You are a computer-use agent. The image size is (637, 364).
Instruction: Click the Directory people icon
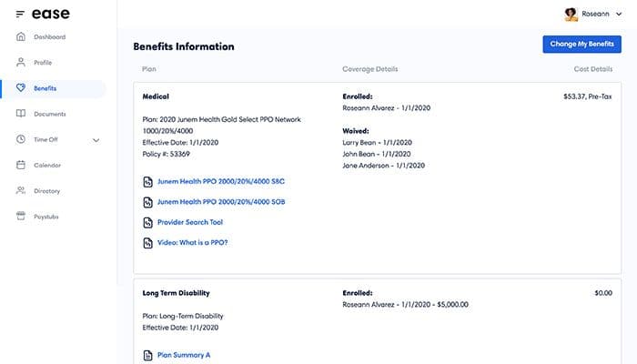pyautogui.click(x=20, y=191)
